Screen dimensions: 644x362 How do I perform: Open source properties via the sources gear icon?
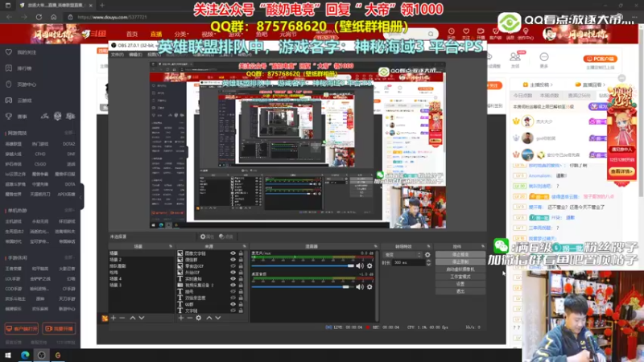click(198, 318)
